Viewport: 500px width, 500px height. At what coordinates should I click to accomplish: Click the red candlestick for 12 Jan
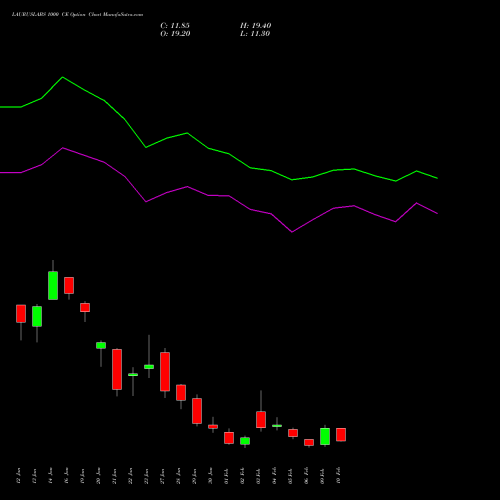pos(21,314)
